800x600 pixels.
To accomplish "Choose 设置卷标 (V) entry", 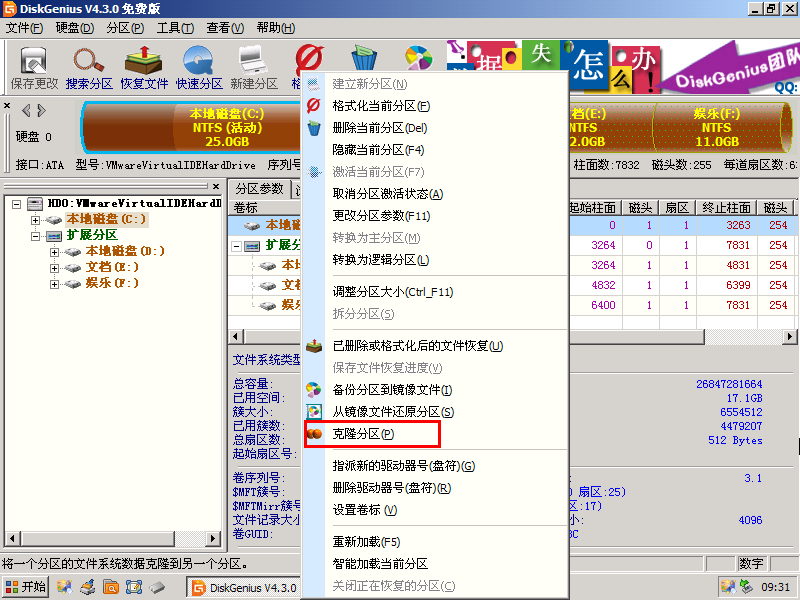I will tap(436, 510).
